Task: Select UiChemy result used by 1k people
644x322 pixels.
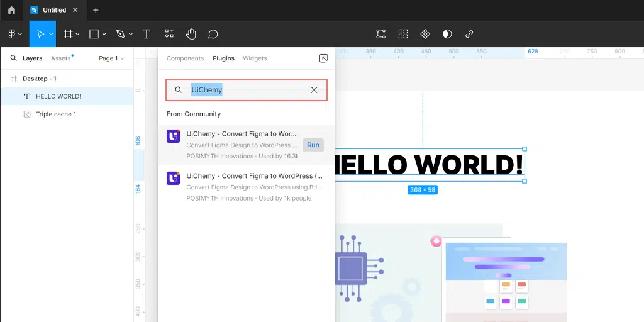Action: tap(247, 187)
